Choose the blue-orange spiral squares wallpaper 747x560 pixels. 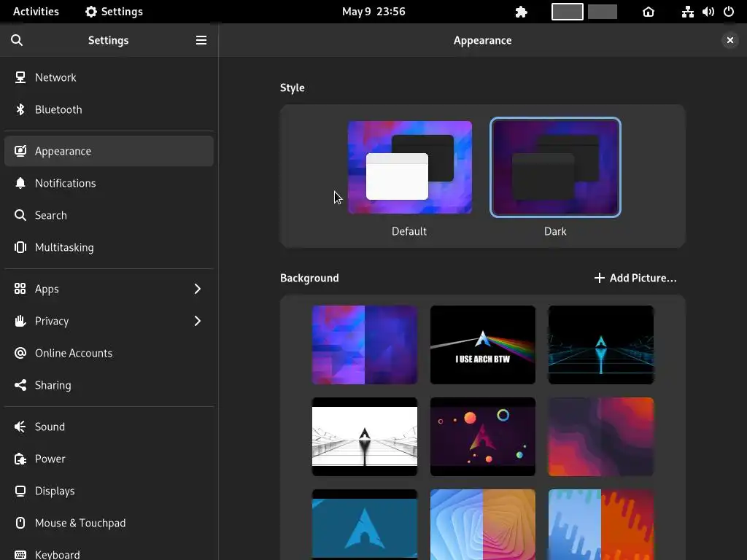(x=483, y=525)
